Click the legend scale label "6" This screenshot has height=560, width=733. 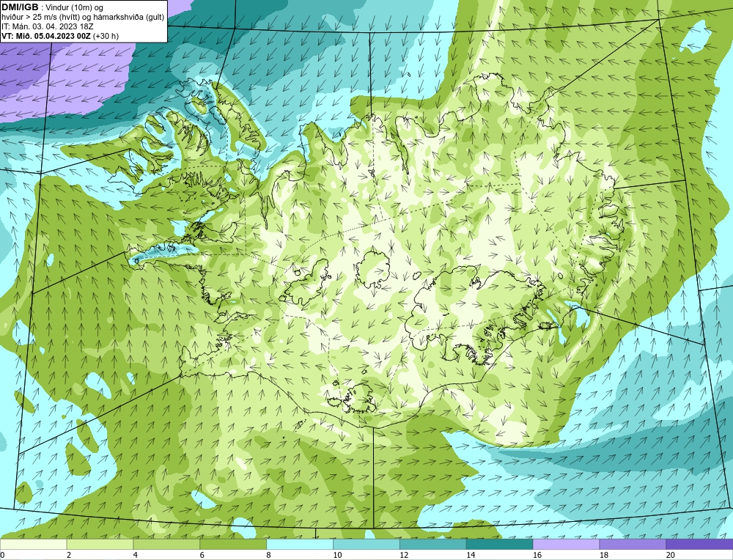coord(202,555)
